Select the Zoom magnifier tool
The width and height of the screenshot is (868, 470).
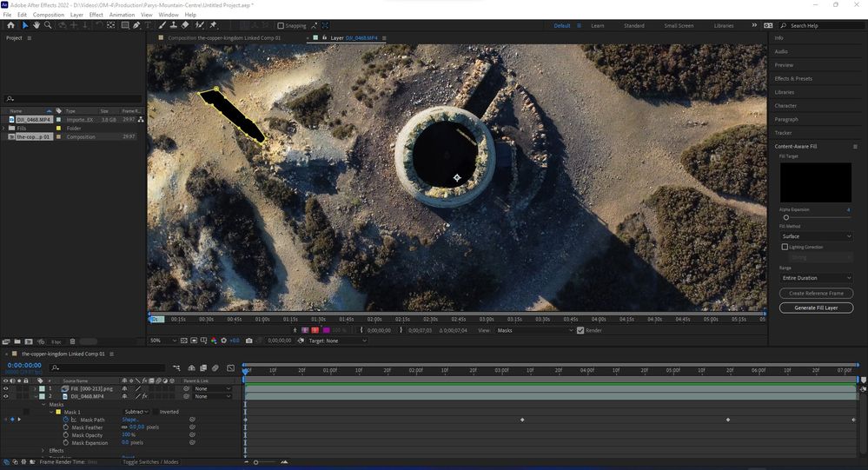click(46, 25)
